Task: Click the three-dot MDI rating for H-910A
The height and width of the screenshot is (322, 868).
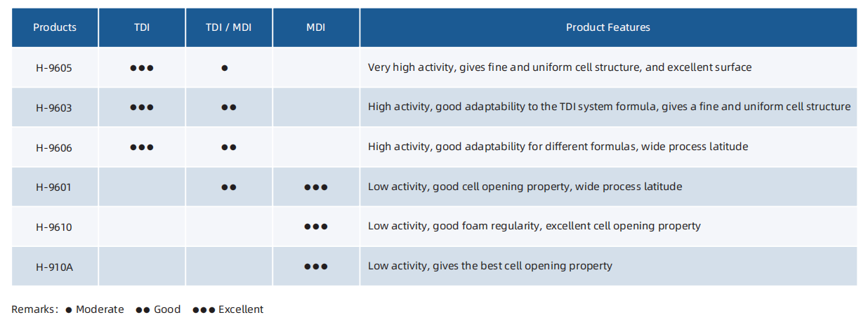Action: point(316,267)
